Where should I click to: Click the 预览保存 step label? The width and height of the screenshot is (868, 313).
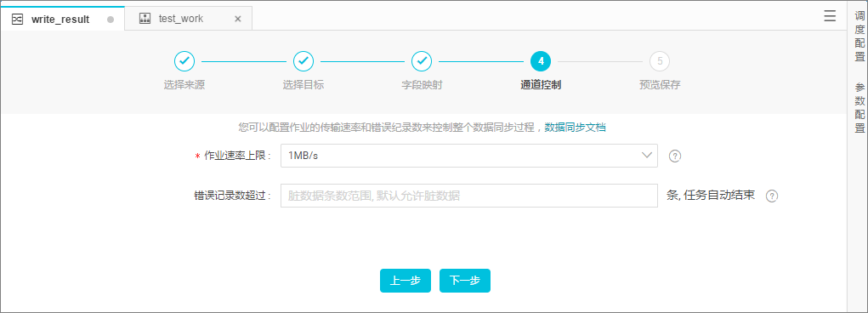pos(660,85)
